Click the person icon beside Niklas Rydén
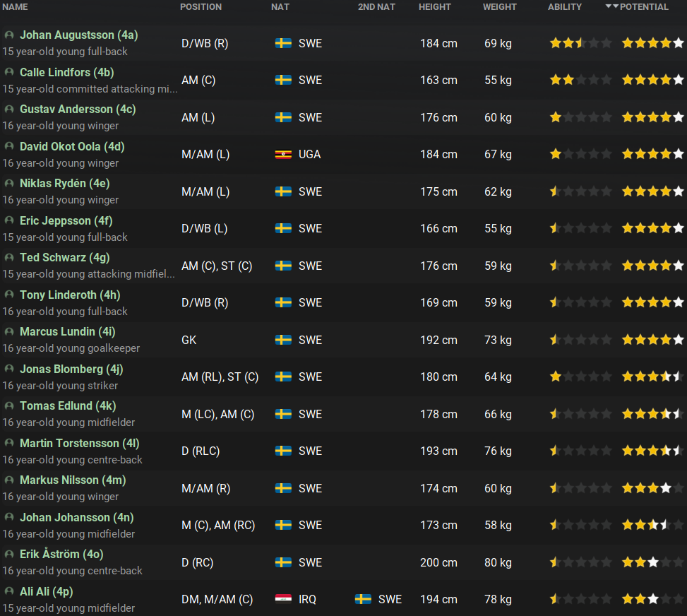 tap(8, 183)
